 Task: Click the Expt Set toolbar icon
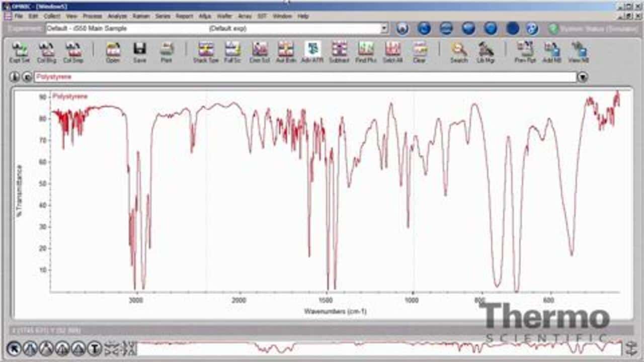tap(20, 52)
